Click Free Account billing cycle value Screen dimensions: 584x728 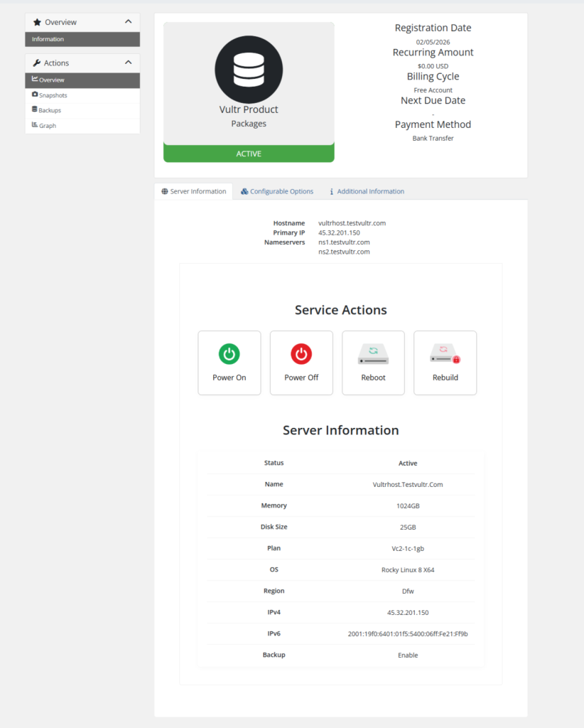433,90
